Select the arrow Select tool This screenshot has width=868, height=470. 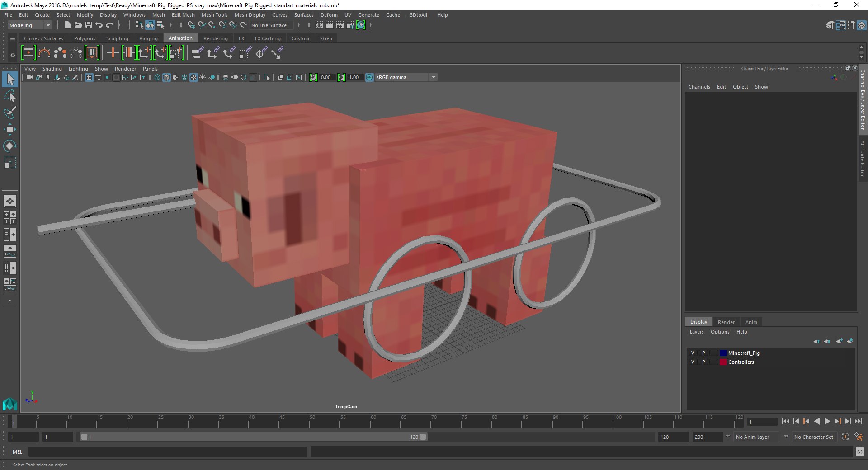[10, 79]
